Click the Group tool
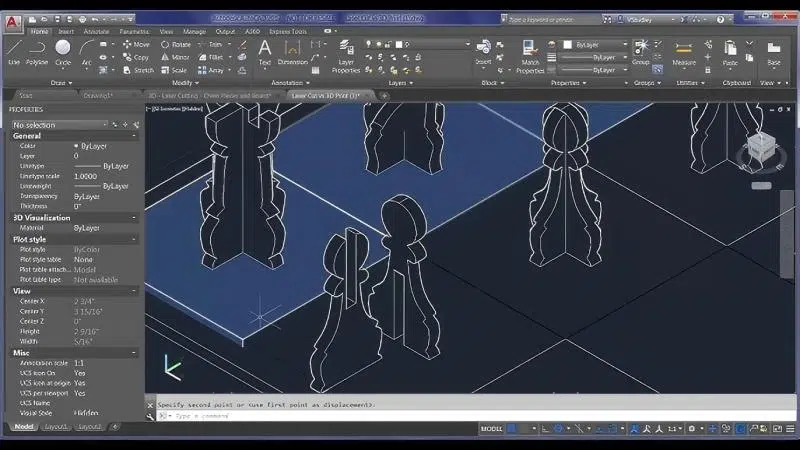 [640, 52]
